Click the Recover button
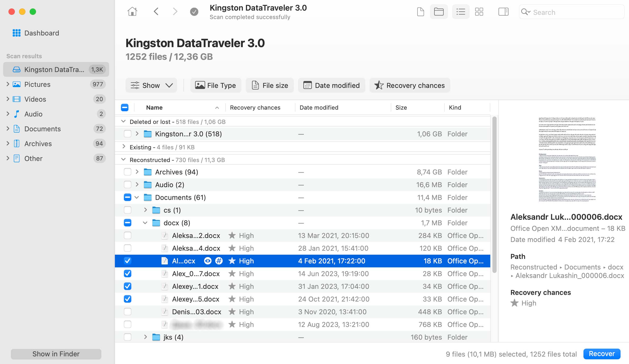629x364 pixels. (601, 354)
